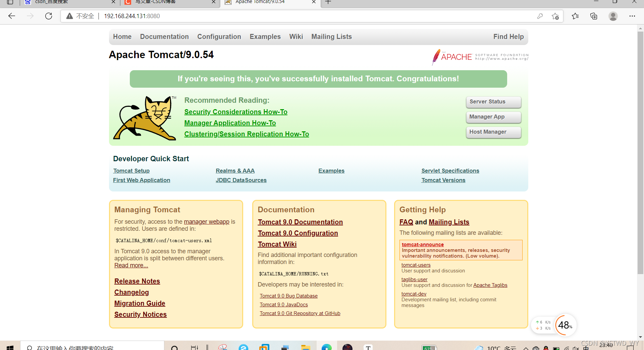644x350 pixels.
Task: Open Tomcat Wiki link
Action: (x=277, y=244)
